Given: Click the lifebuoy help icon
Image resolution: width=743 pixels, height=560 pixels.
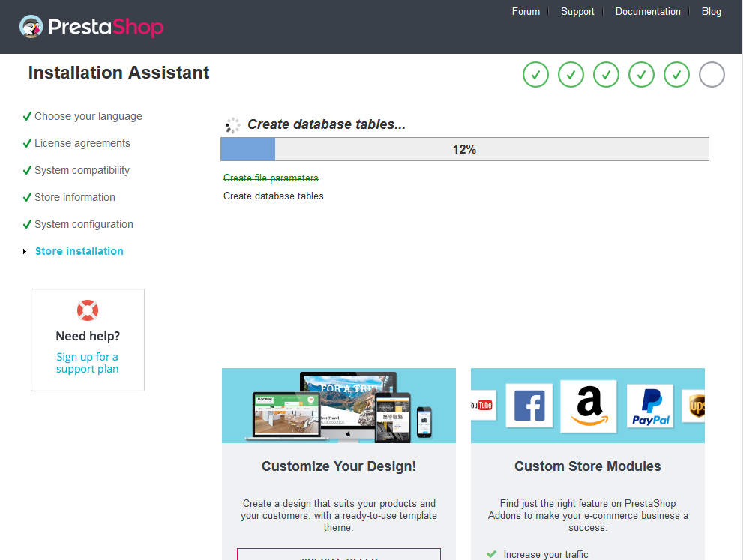Looking at the screenshot, I should 88,310.
